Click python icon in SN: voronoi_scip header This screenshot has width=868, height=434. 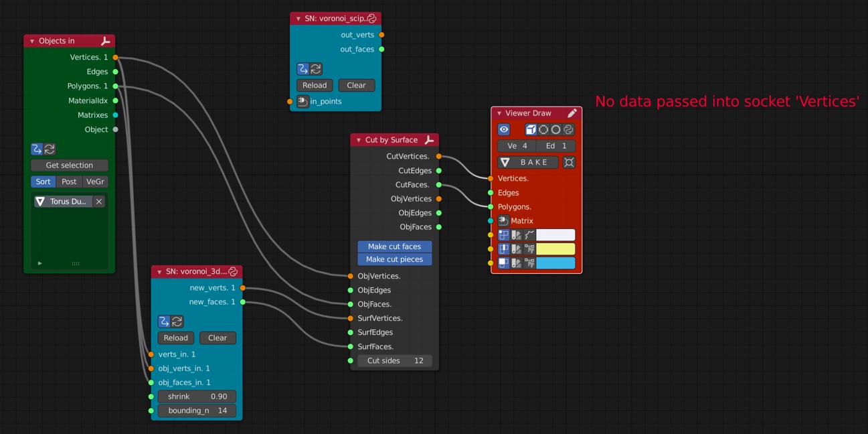tap(371, 19)
